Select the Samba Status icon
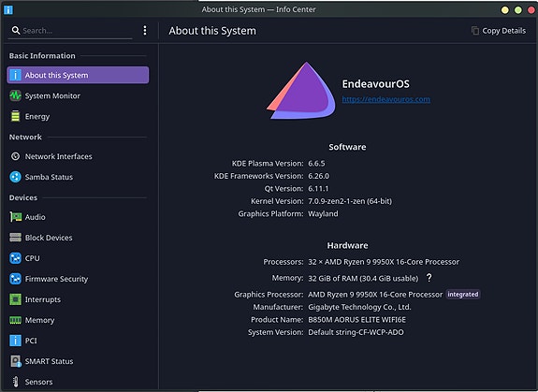This screenshot has height=392, width=538. [x=15, y=177]
